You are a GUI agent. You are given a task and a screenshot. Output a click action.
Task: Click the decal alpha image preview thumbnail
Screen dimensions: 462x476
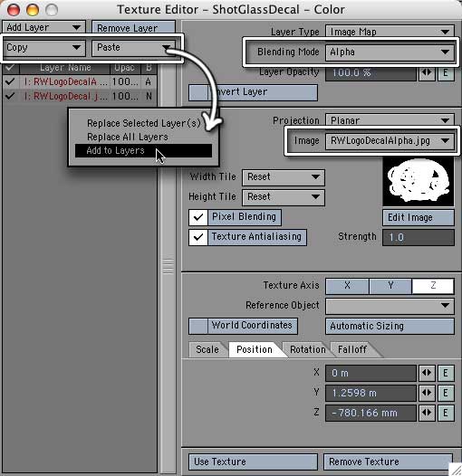[419, 182]
